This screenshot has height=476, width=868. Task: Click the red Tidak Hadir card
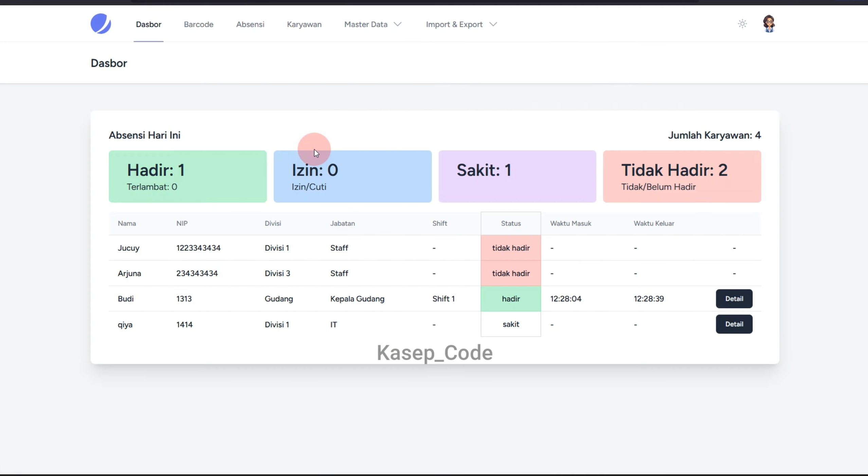click(682, 176)
